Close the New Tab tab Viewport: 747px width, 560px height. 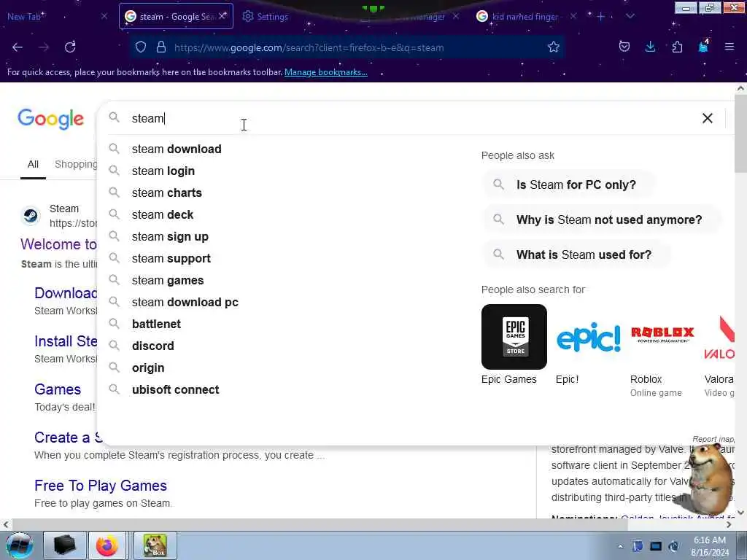click(x=104, y=16)
